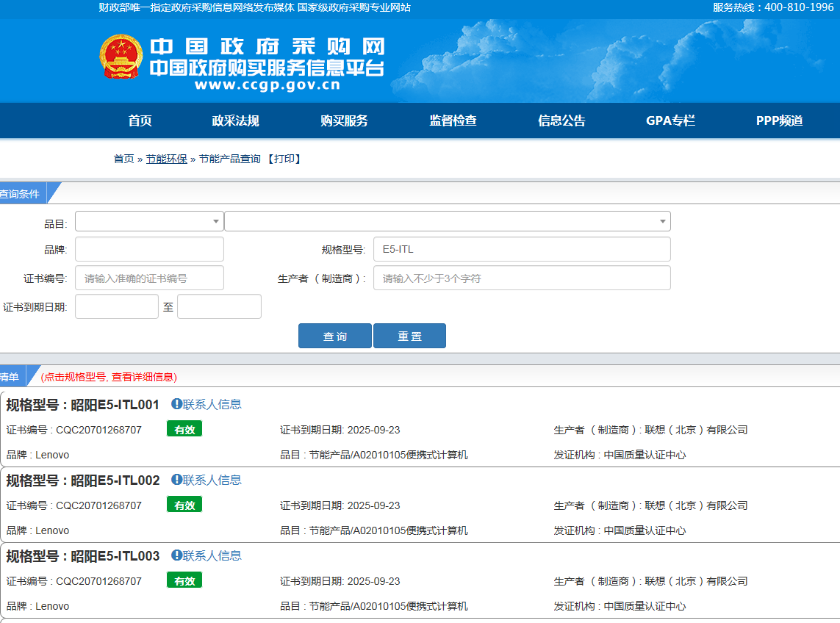Click 节能产品查询 breadcrumb text
Image resolution: width=840 pixels, height=623 pixels.
pos(230,159)
